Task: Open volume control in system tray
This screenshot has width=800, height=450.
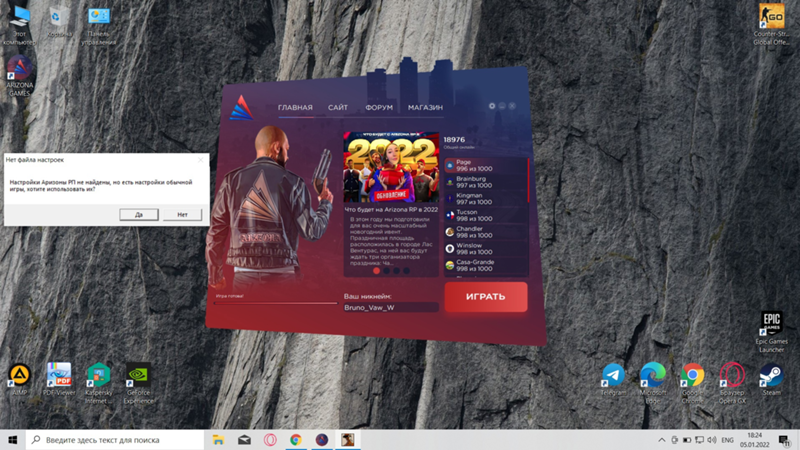Action: coord(712,440)
